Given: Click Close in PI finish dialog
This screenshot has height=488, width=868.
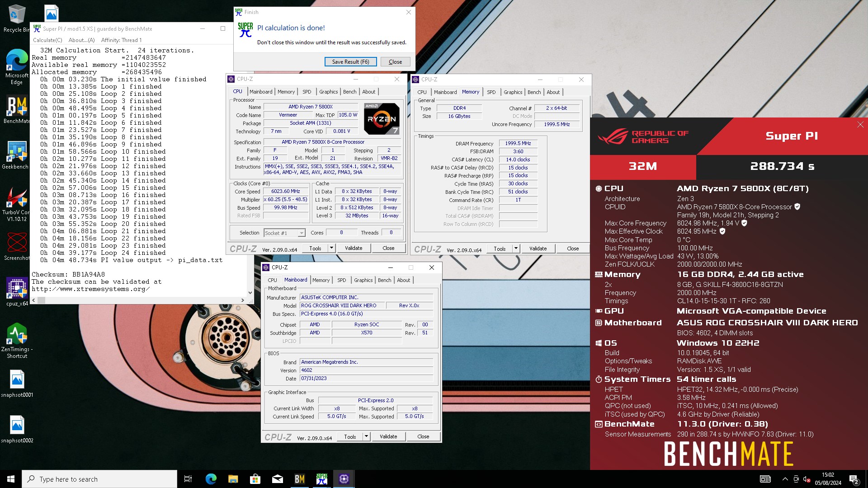Looking at the screenshot, I should [x=395, y=62].
